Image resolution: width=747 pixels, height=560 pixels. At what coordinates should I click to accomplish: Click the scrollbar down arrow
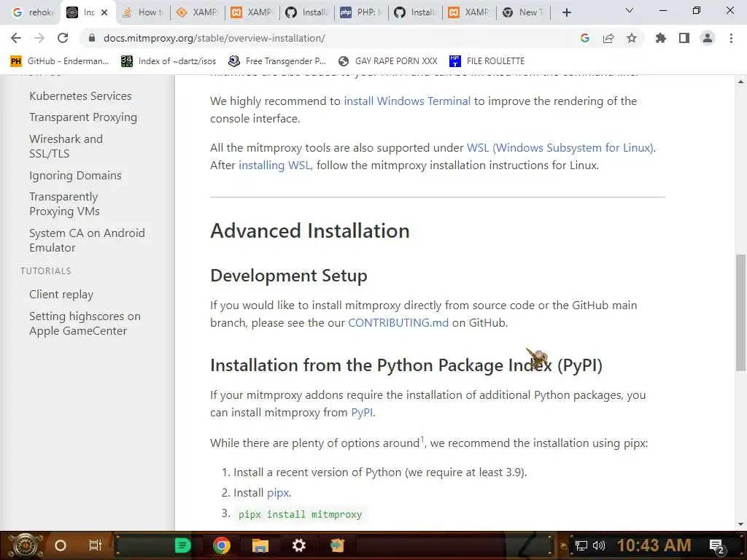(x=740, y=524)
